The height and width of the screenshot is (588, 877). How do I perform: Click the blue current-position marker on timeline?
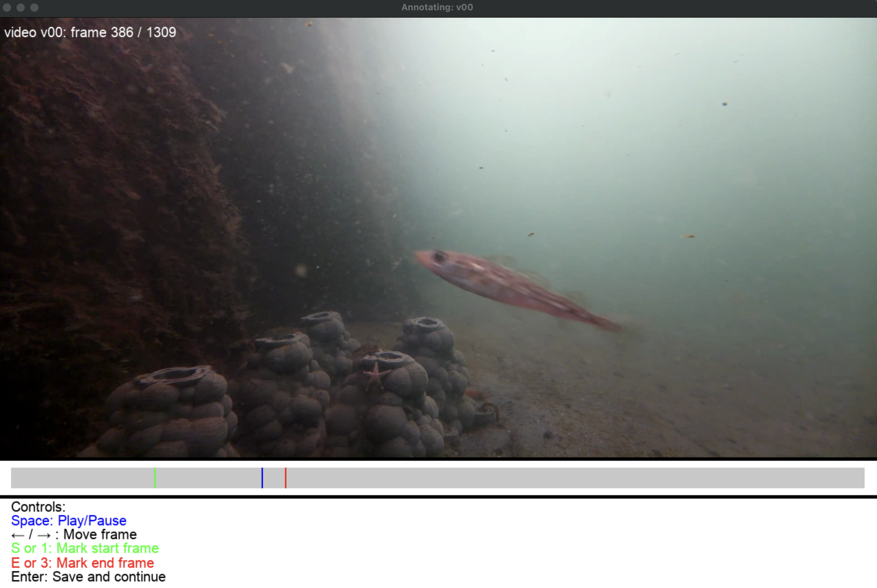[262, 478]
